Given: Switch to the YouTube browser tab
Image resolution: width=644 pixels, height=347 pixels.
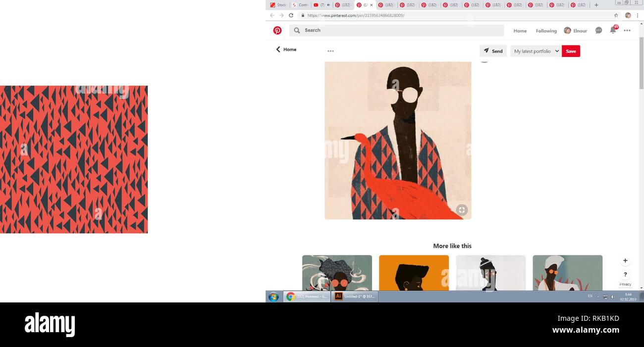Looking at the screenshot, I should tap(322, 5).
